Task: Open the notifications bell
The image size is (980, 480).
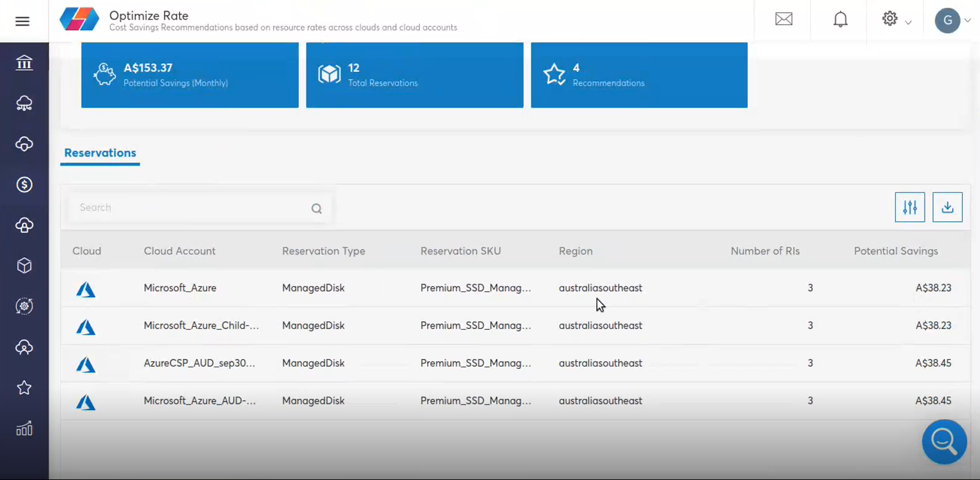Action: (x=840, y=20)
